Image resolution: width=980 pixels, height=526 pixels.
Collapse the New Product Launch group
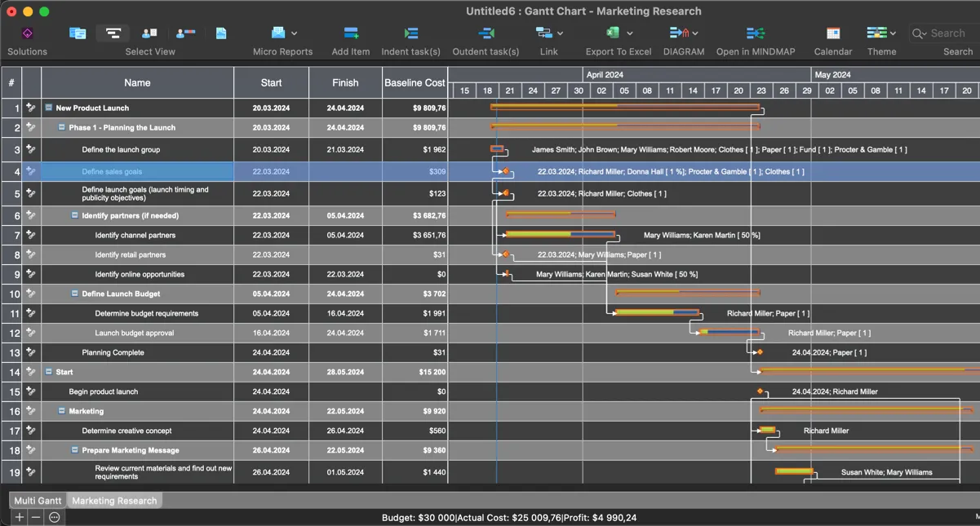point(49,108)
